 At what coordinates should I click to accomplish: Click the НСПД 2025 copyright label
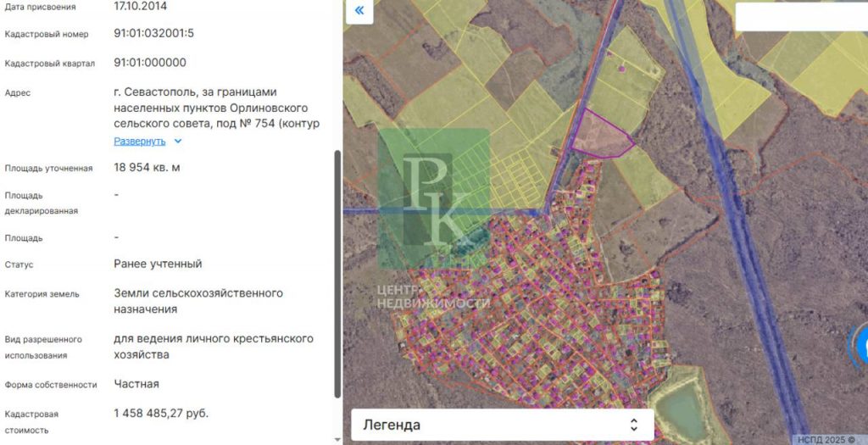pos(826,440)
